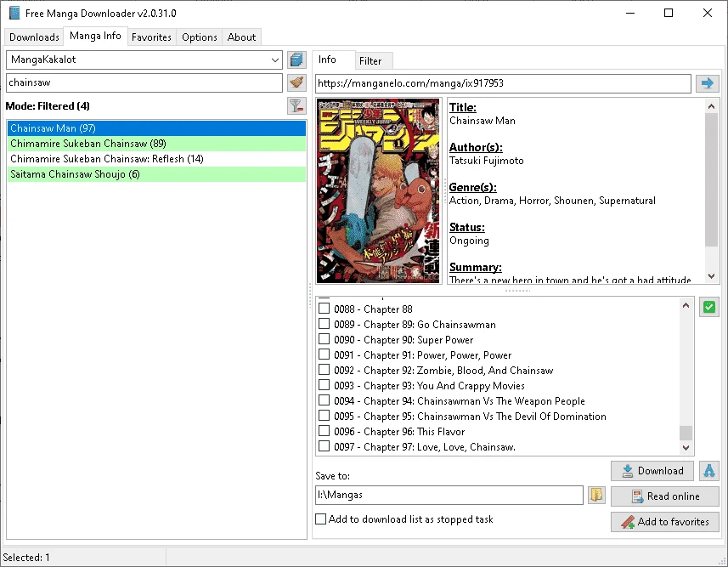Click the app icon in the title bar
The height and width of the screenshot is (567, 728).
pyautogui.click(x=14, y=13)
